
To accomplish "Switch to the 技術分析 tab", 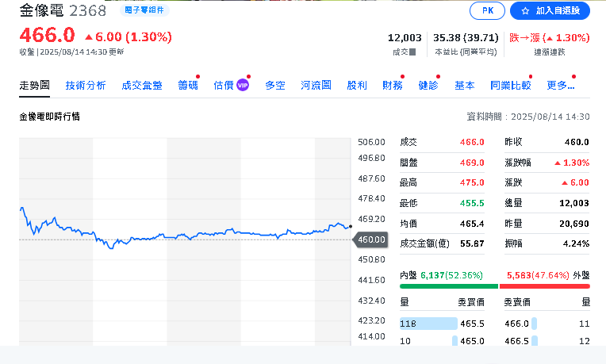I will pyautogui.click(x=86, y=86).
